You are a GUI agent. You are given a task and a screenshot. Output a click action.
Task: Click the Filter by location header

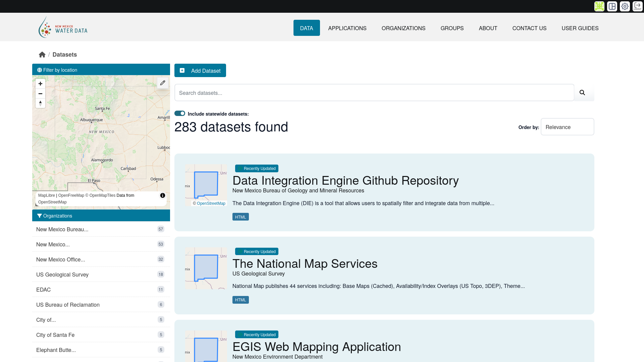pos(101,70)
